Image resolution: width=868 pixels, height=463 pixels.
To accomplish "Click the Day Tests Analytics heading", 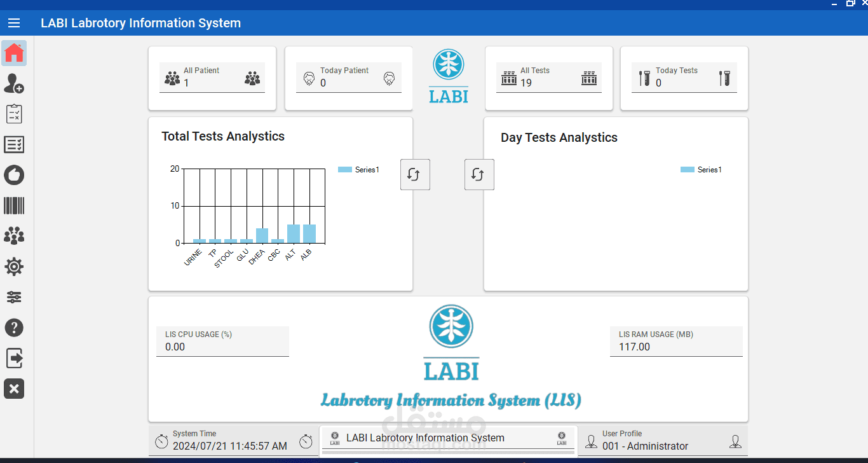I will coord(559,137).
